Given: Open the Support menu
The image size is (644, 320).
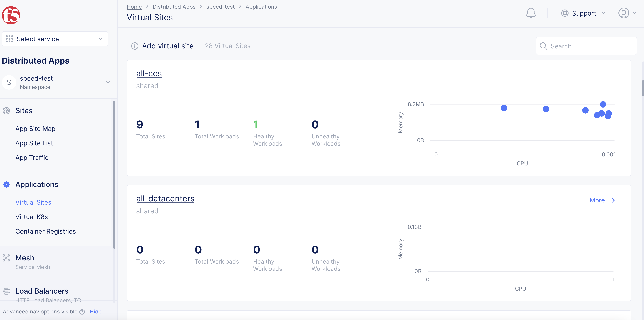Looking at the screenshot, I should tap(584, 13).
